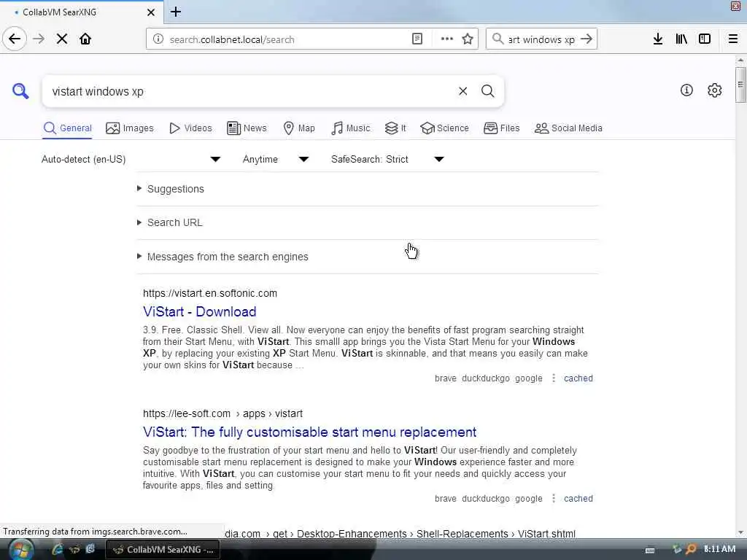Viewport: 747px width, 560px height.
Task: Open page actions three-dot menu
Action: [x=447, y=39]
